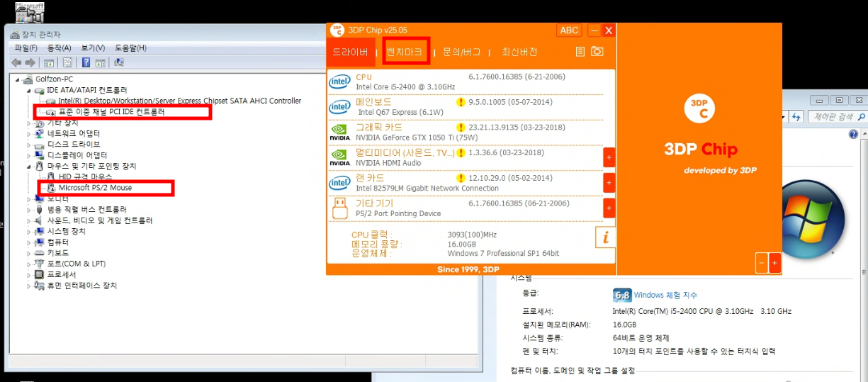The image size is (868, 382).
Task: Click the camera screenshot icon in 3DP Chip
Action: point(597,52)
